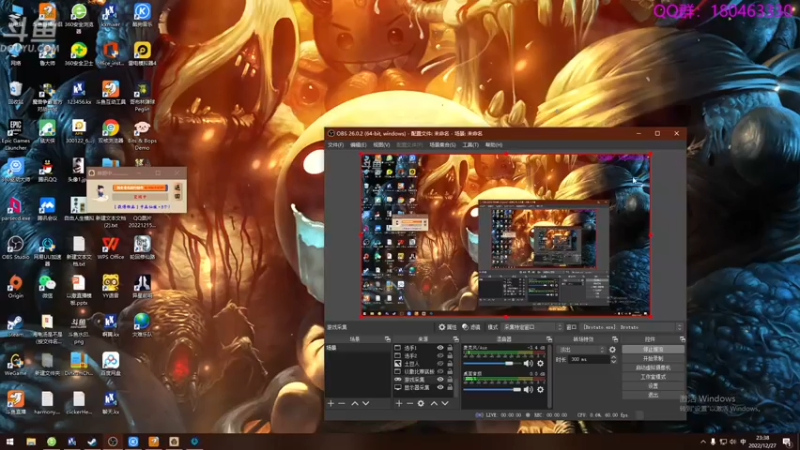Toggle lock for 主持人 source
The width and height of the screenshot is (800, 450).
449,364
